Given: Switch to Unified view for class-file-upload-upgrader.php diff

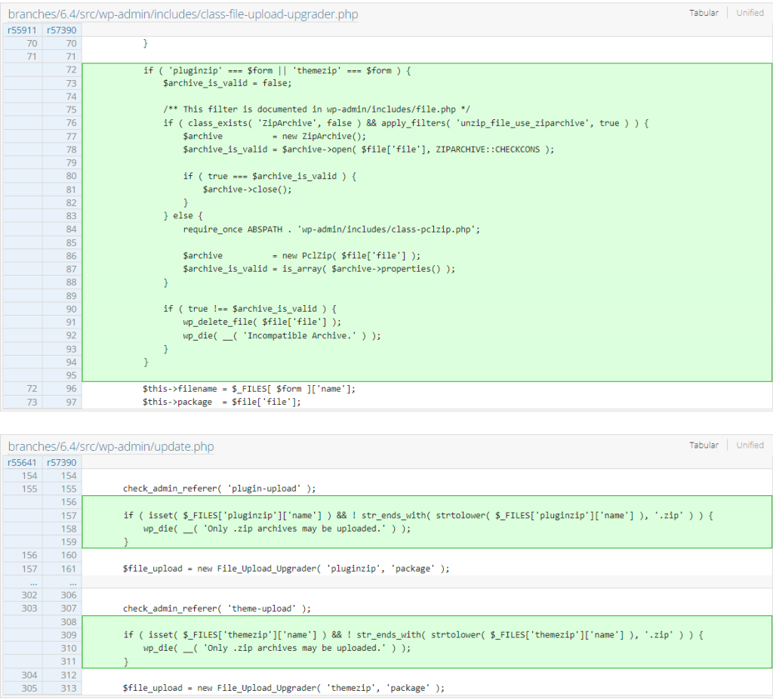Looking at the screenshot, I should pyautogui.click(x=750, y=13).
